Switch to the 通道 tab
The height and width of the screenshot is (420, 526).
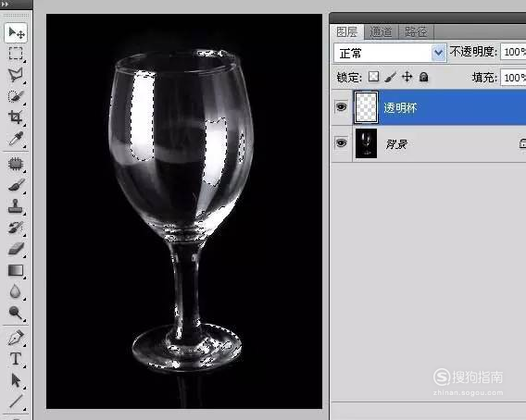[382, 31]
